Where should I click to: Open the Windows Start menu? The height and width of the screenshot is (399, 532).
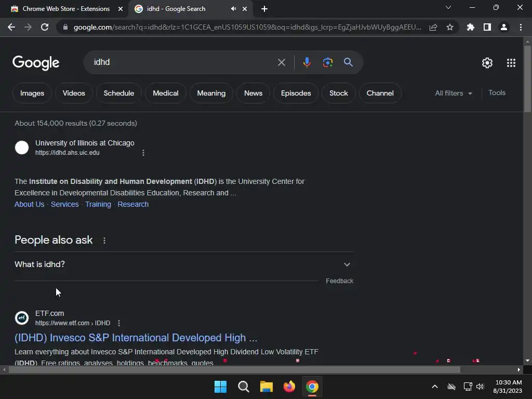(220, 387)
